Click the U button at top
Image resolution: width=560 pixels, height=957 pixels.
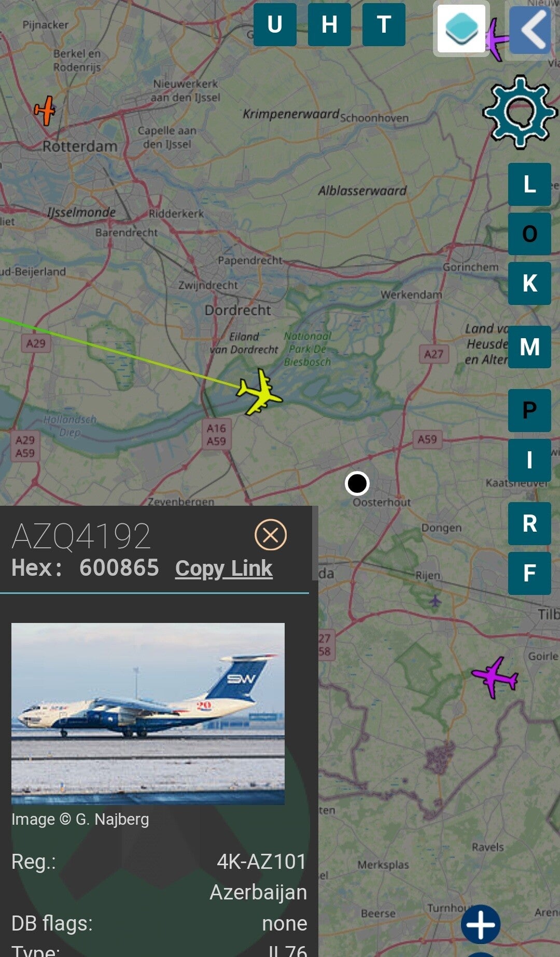tap(275, 24)
